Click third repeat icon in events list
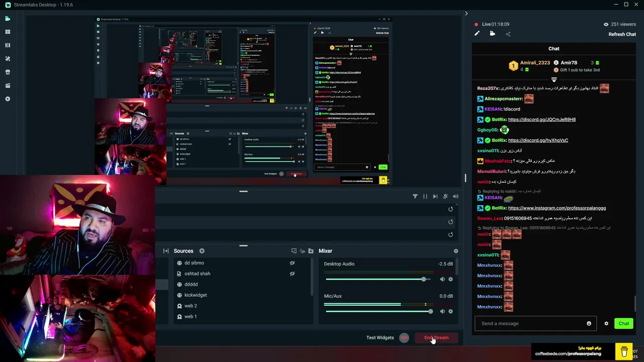The image size is (644, 362). [x=450, y=234]
